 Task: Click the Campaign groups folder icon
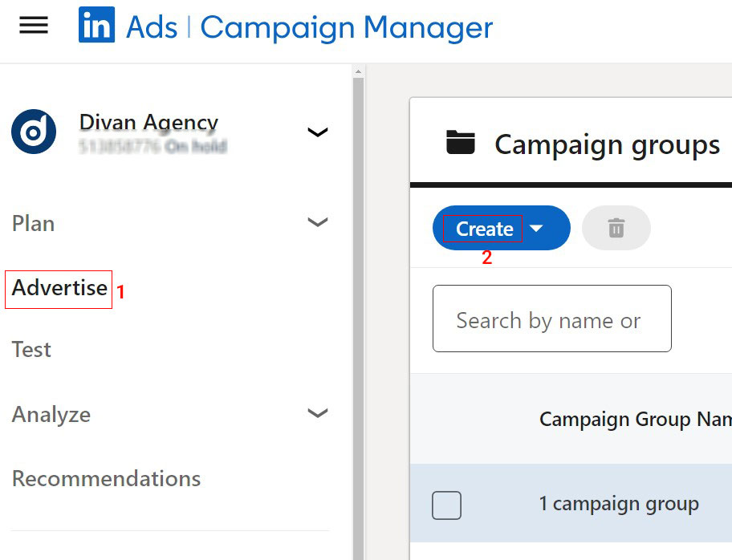pyautogui.click(x=460, y=142)
